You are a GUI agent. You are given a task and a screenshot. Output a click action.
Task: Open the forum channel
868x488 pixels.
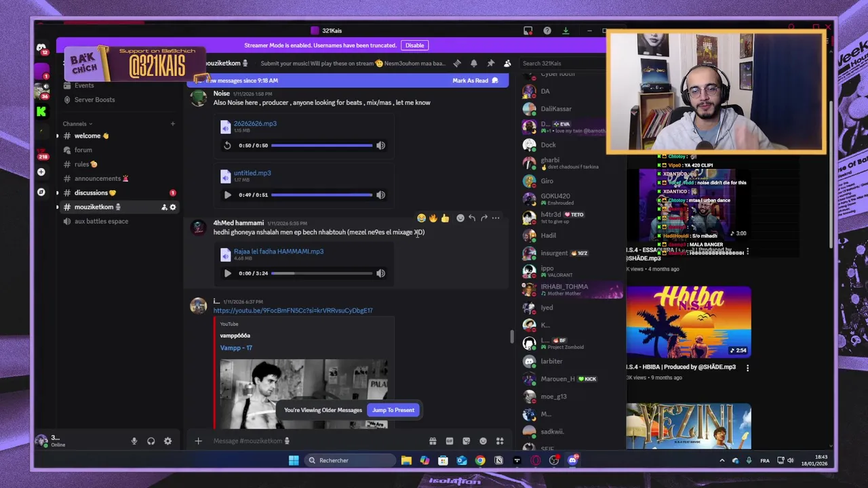(83, 150)
